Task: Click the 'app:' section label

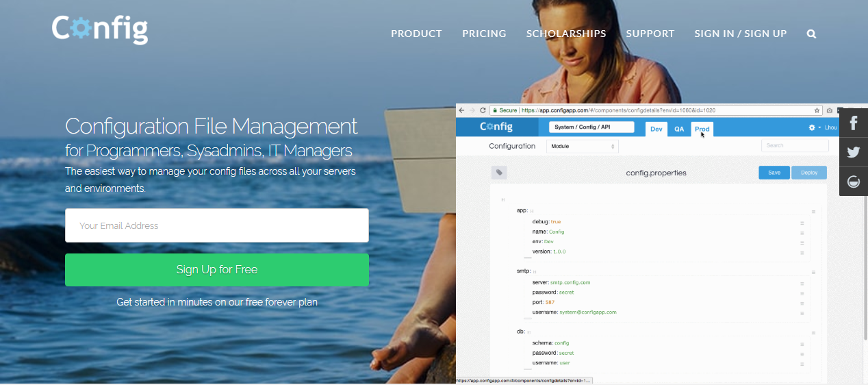Action: click(x=522, y=211)
